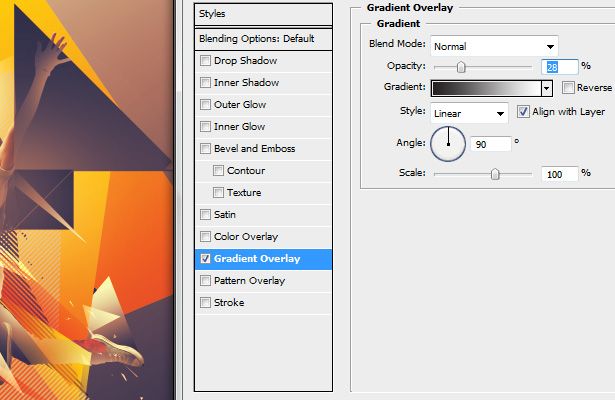Image resolution: width=615 pixels, height=400 pixels.
Task: Select the Styles list header
Action: pyautogui.click(x=263, y=14)
